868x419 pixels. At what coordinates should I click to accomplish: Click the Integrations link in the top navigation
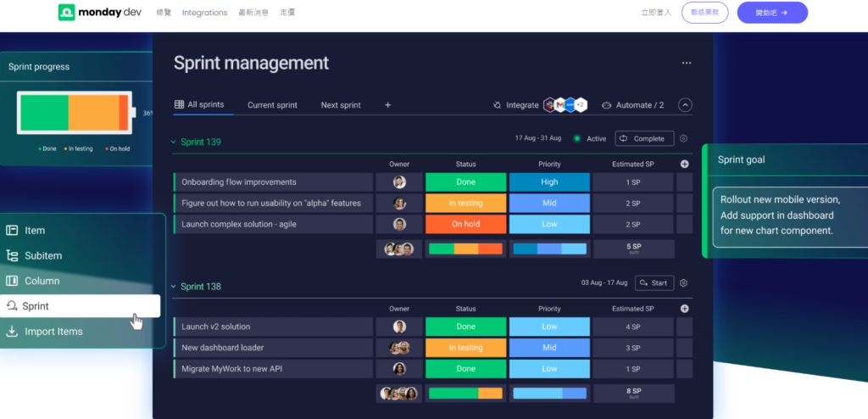point(205,12)
